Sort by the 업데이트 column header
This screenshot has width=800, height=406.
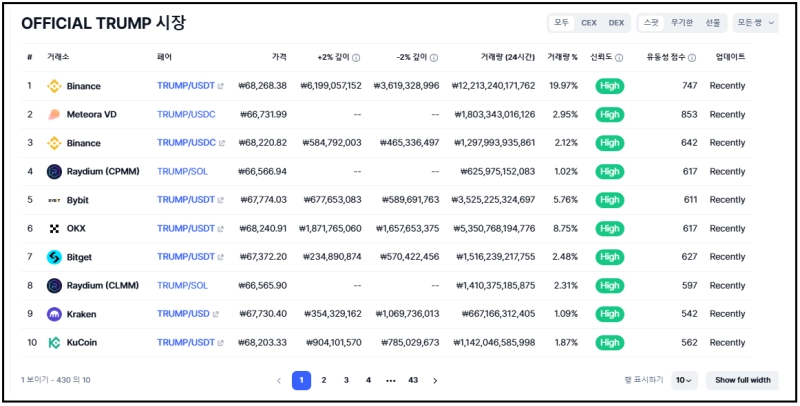pos(730,57)
